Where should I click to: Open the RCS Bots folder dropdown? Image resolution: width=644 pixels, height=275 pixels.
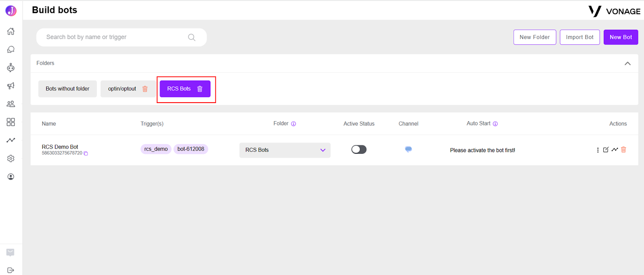[285, 150]
